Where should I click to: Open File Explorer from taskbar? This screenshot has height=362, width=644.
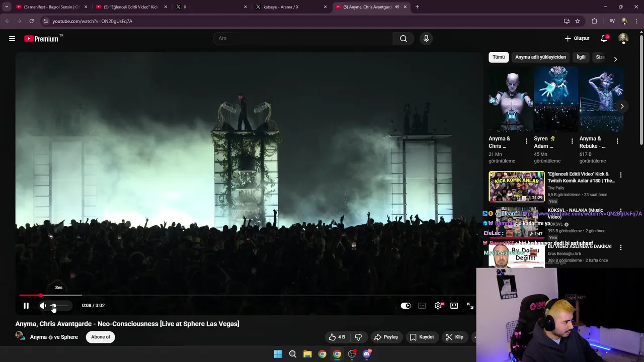tap(307, 354)
